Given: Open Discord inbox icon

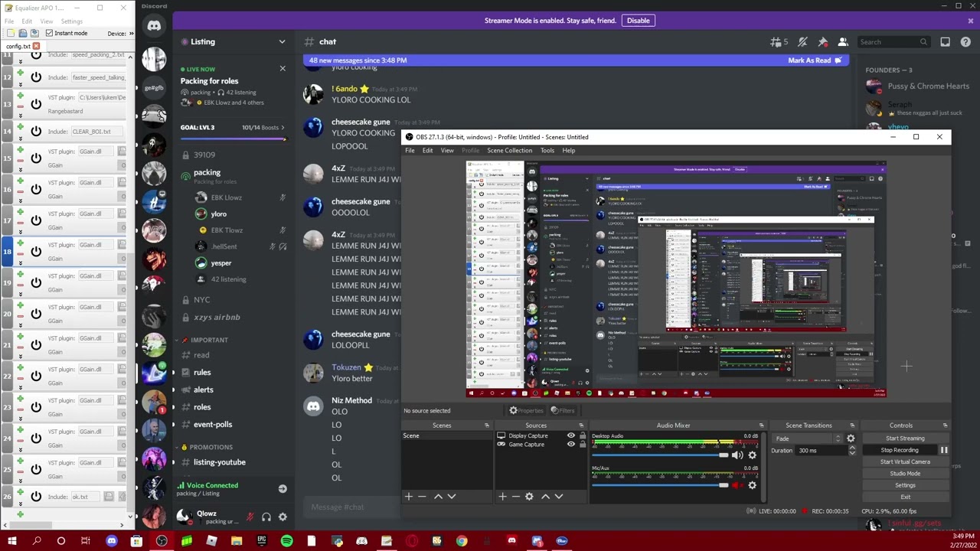Looking at the screenshot, I should 946,42.
